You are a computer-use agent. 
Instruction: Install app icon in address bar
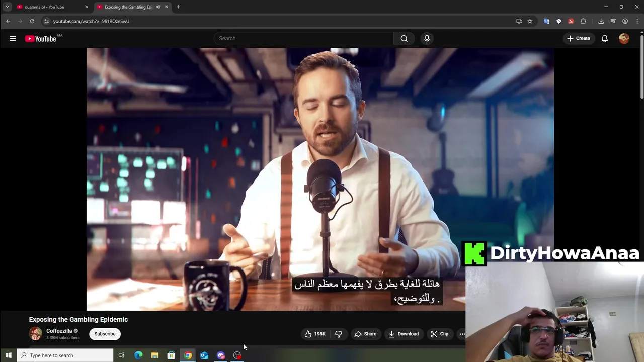coord(519,21)
